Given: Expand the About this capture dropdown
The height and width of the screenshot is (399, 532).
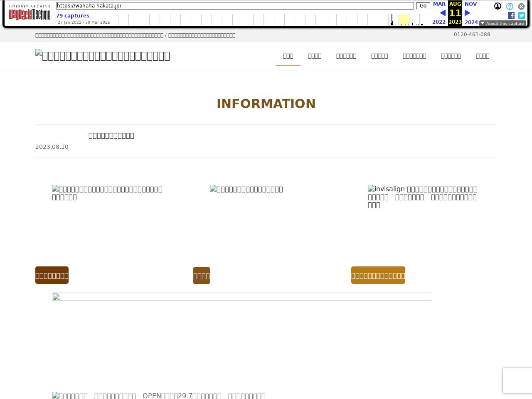Looking at the screenshot, I should [x=502, y=23].
